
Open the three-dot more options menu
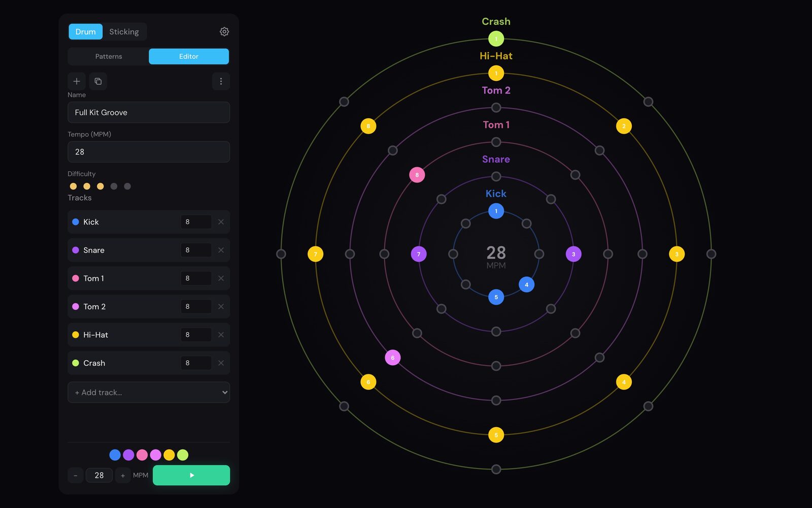(221, 81)
